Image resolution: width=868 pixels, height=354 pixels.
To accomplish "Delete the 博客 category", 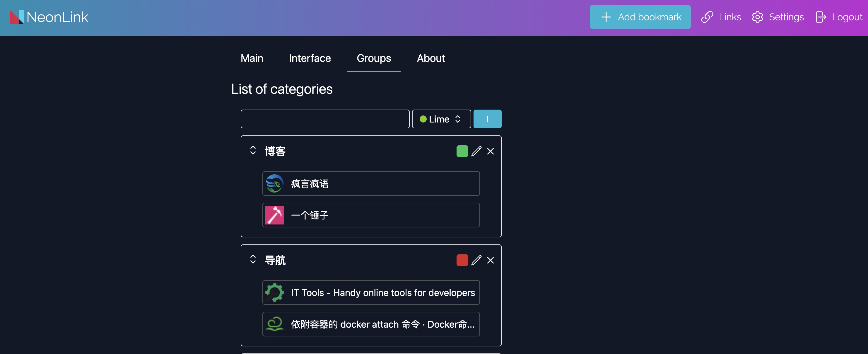I will point(490,151).
